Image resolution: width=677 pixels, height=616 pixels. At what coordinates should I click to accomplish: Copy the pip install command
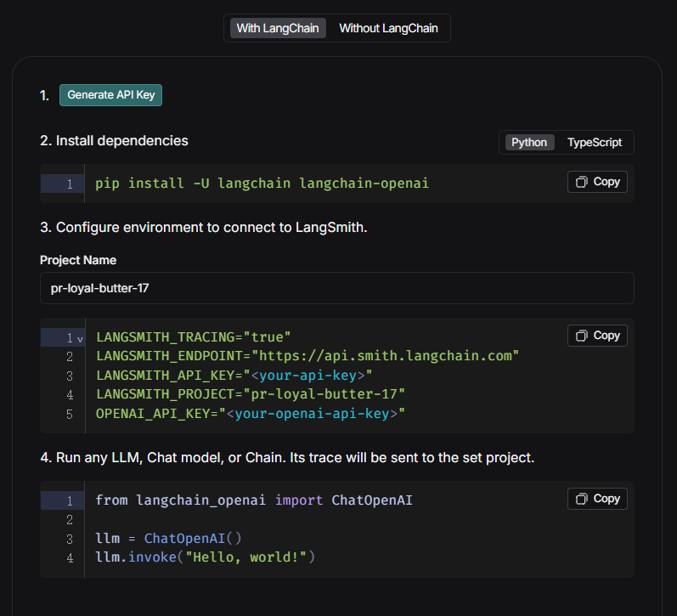(597, 182)
